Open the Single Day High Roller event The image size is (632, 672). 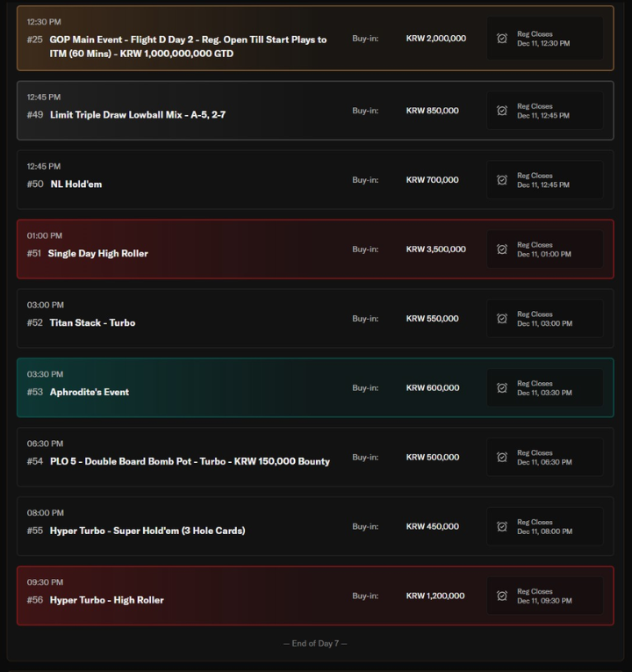click(97, 254)
